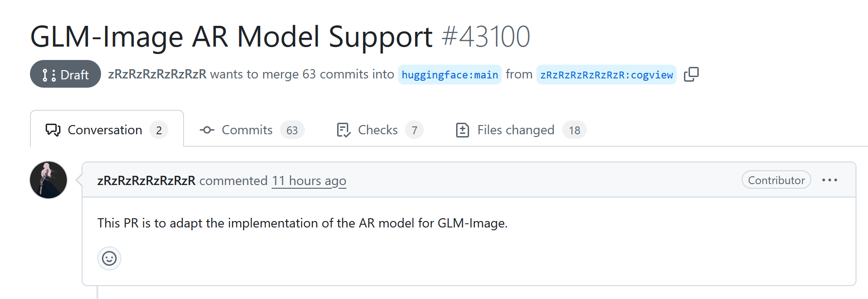
Task: Click the pull request title text
Action: click(231, 36)
